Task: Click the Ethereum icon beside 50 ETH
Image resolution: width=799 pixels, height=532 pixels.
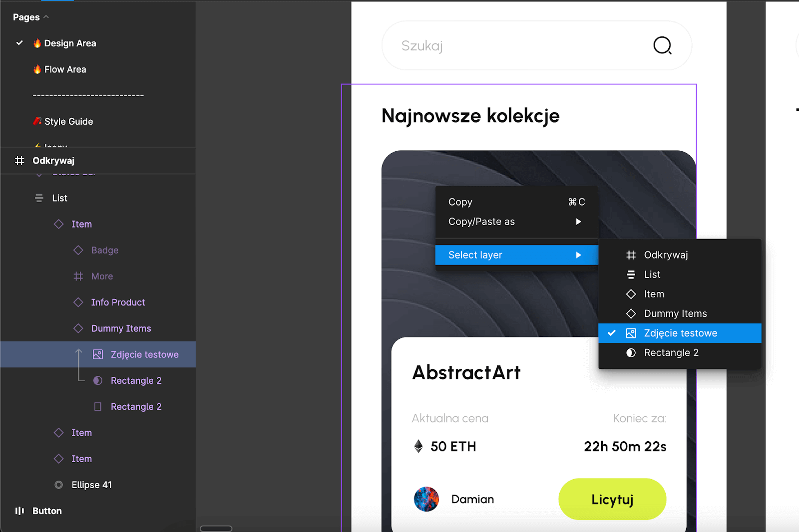Action: [418, 446]
